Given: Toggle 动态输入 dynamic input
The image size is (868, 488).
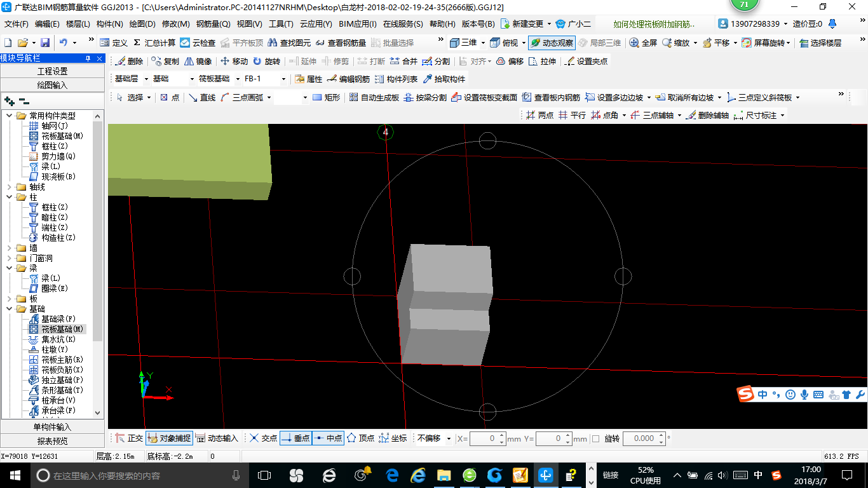Looking at the screenshot, I should coord(217,438).
